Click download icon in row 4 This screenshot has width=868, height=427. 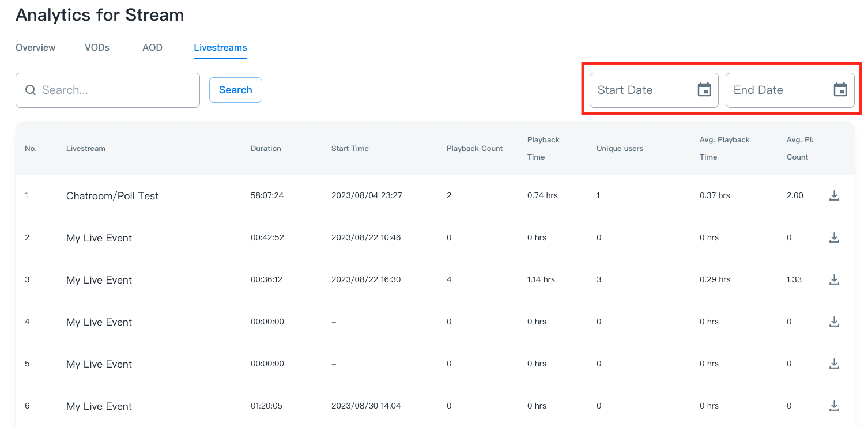(x=833, y=322)
